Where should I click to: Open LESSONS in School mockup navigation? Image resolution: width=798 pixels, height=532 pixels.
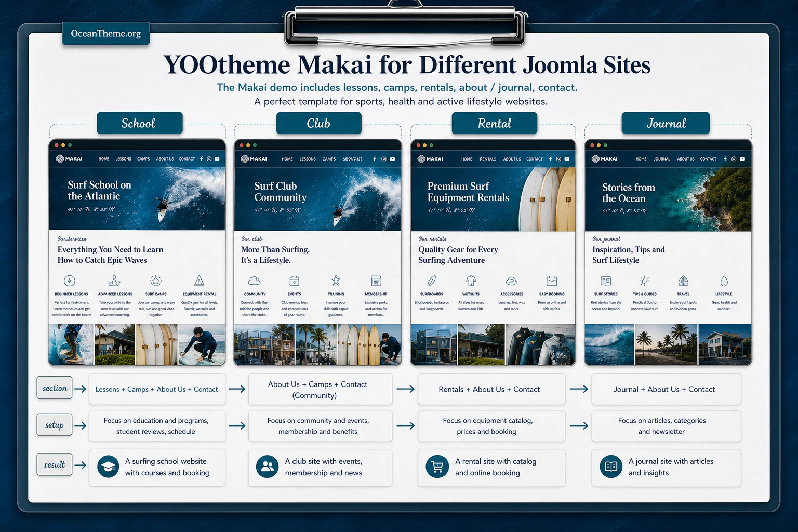click(123, 159)
